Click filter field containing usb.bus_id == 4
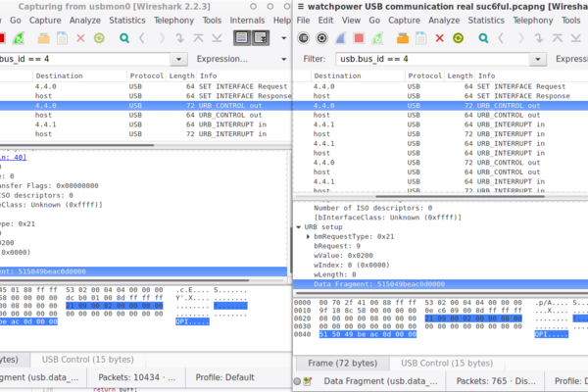Screen dimensions: 588x392 pos(432,59)
